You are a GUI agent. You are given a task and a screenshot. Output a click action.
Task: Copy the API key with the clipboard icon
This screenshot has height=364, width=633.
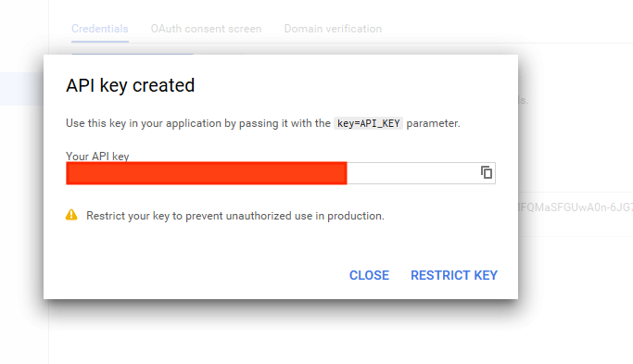(487, 172)
